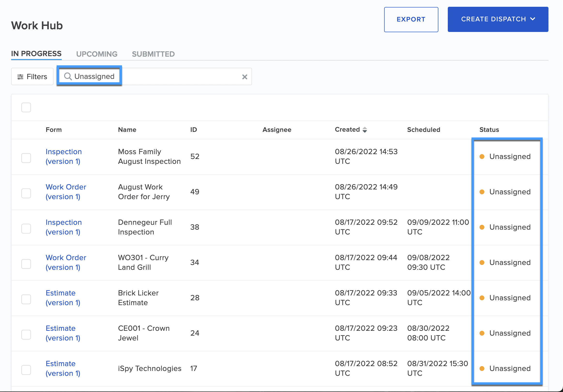
Task: Click scheduled date 09/05/2022 14:00 UTC
Action: click(x=439, y=298)
